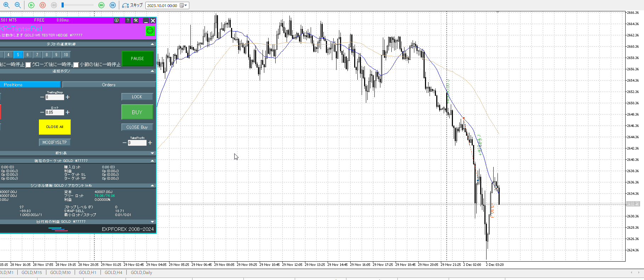
Task: Click the fast forward icon
Action: 101,5
